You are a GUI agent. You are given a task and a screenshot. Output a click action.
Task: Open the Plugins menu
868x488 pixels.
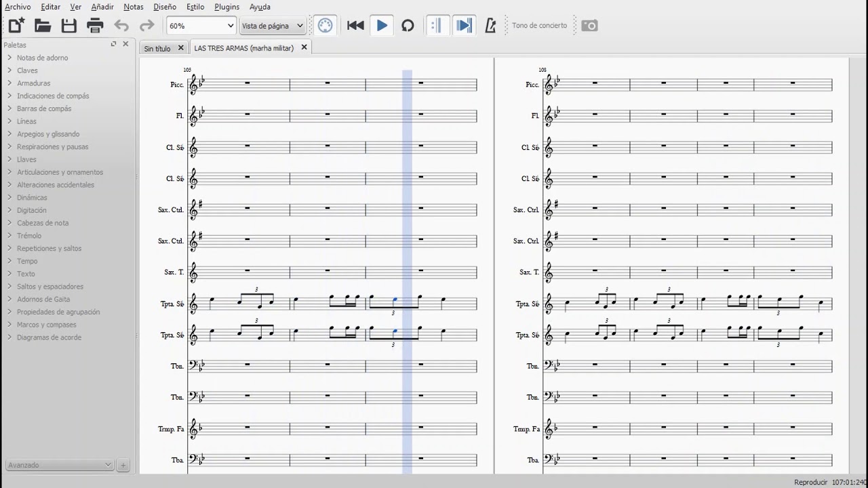tap(227, 7)
